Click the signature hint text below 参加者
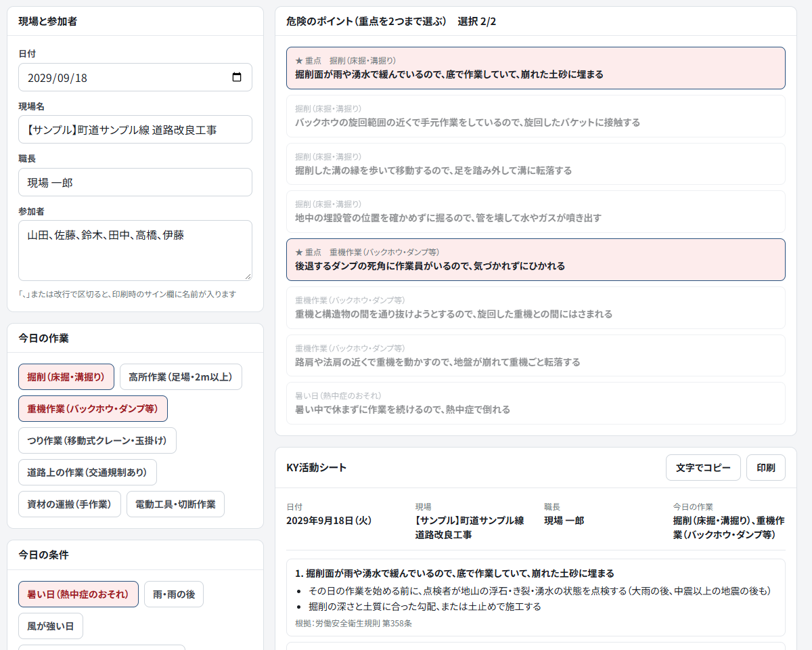812x650 pixels. point(127,294)
